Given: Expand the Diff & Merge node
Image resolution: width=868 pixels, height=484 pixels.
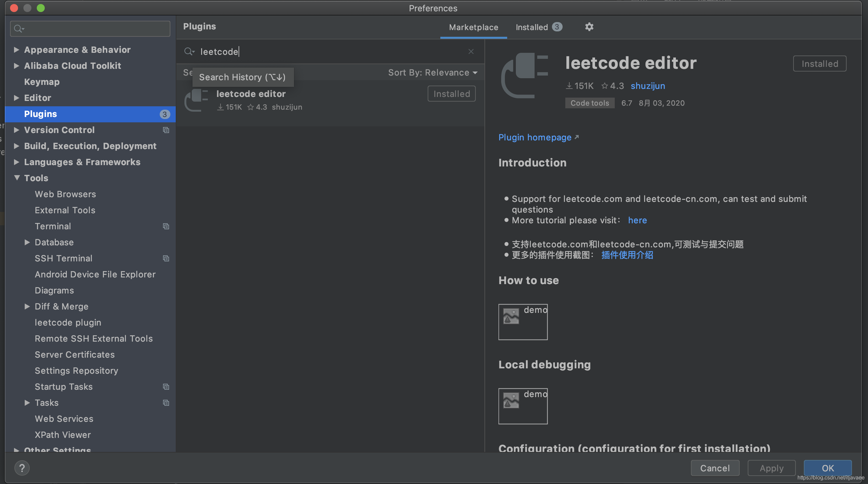Looking at the screenshot, I should (27, 307).
